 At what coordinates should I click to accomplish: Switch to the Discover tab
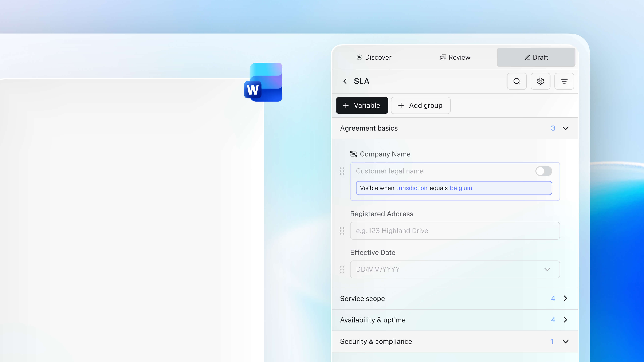click(374, 57)
